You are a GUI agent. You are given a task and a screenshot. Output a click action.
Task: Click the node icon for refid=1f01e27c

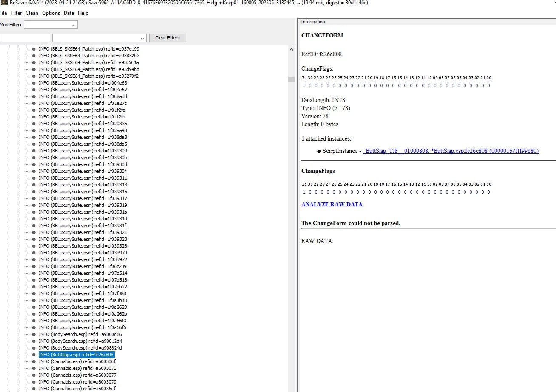[34, 103]
